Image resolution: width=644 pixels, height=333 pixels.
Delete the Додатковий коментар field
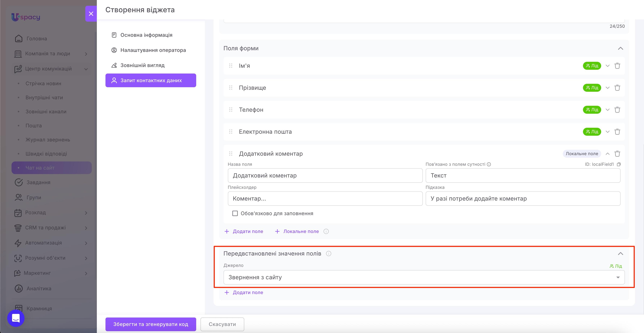click(x=617, y=154)
